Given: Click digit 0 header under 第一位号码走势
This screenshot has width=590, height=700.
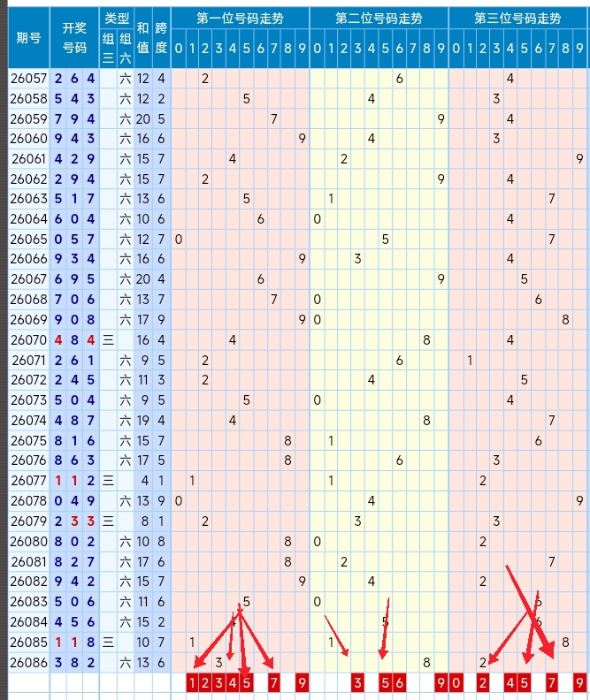Looking at the screenshot, I should 178,49.
